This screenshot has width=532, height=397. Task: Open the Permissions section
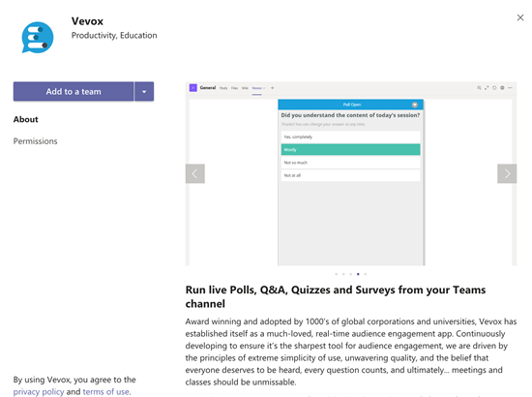(x=35, y=141)
